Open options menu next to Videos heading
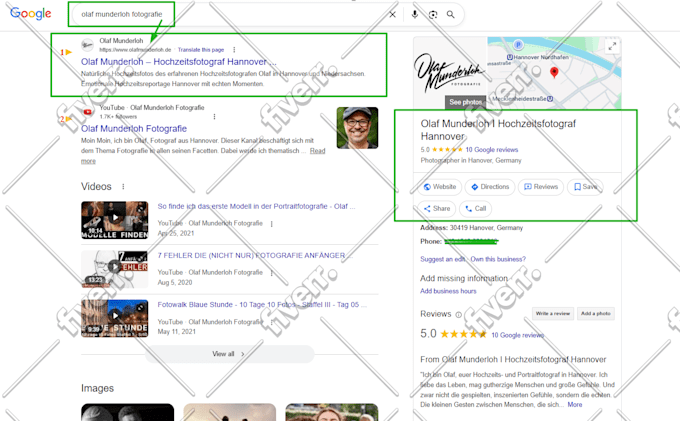Viewport: 680px width, 421px height. (123, 186)
